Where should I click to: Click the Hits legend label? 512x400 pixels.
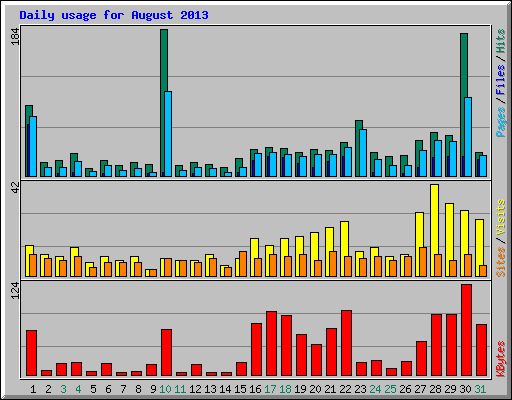click(500, 41)
